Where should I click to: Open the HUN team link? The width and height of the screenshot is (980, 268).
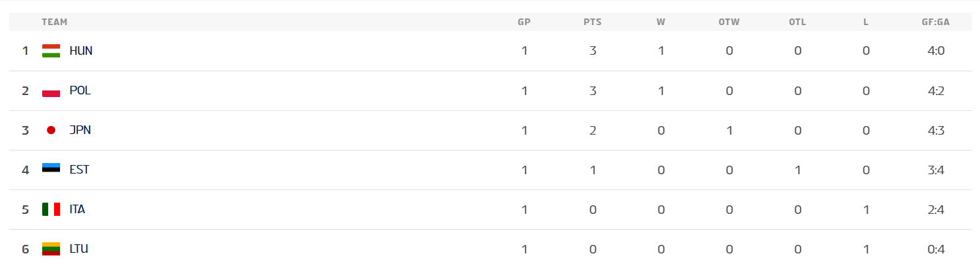[x=80, y=51]
